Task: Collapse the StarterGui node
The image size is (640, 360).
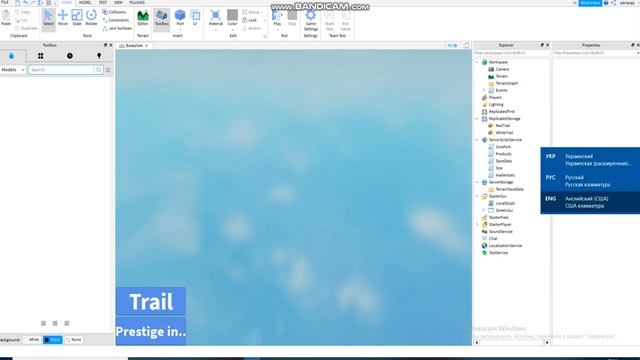Action: (477, 196)
